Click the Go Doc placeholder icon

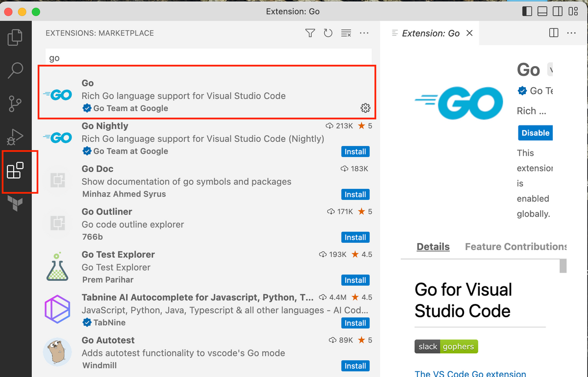(x=57, y=181)
